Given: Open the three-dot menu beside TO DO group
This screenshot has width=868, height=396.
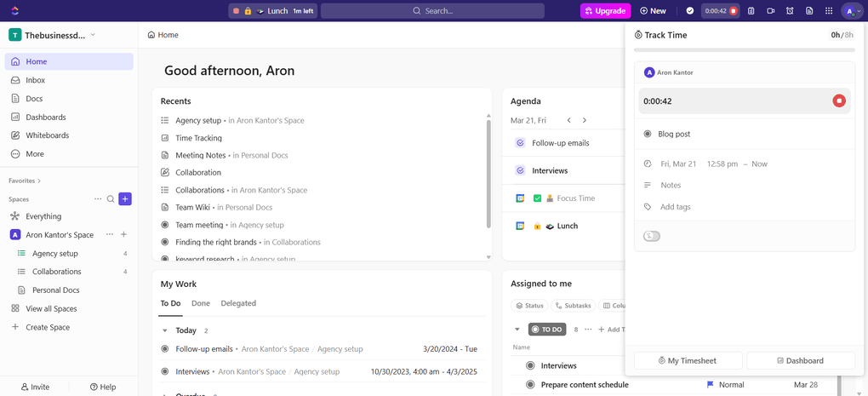Looking at the screenshot, I should pyautogui.click(x=588, y=329).
